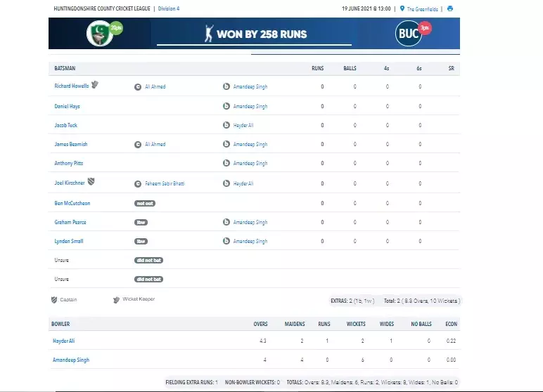Click the 'not out' badge for Ben McCutcheon
This screenshot has height=392, width=543.
tap(145, 203)
